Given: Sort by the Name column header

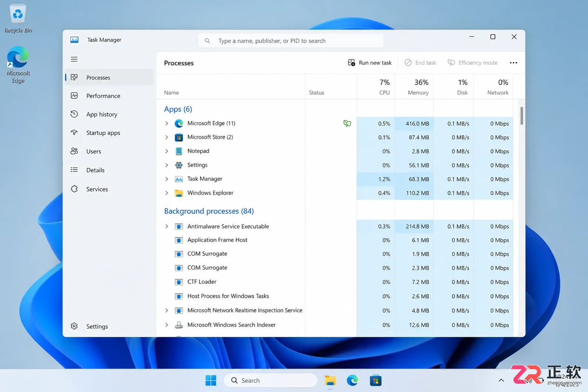Looking at the screenshot, I should (x=231, y=87).
